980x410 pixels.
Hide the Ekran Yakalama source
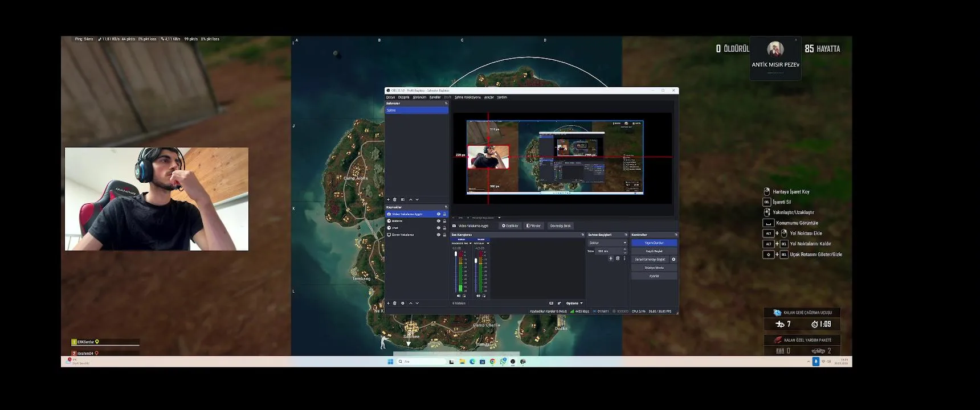click(x=439, y=235)
